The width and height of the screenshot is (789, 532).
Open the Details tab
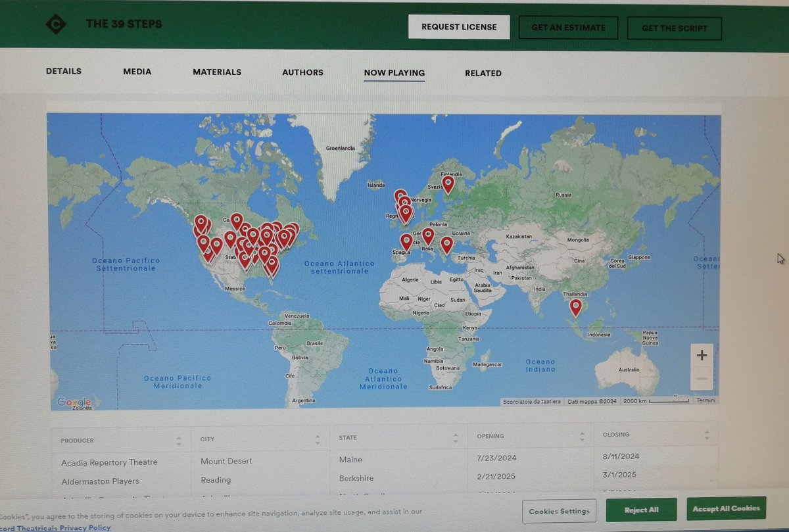tap(64, 71)
